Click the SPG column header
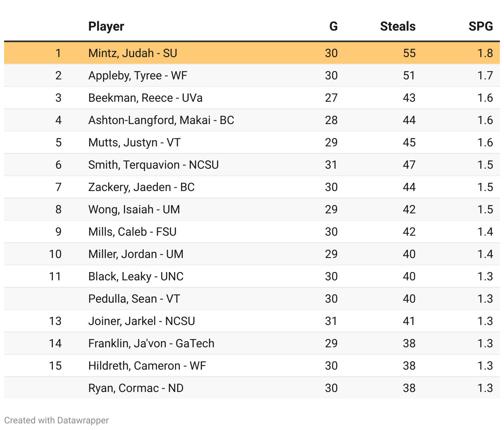The height and width of the screenshot is (430, 504). [480, 26]
